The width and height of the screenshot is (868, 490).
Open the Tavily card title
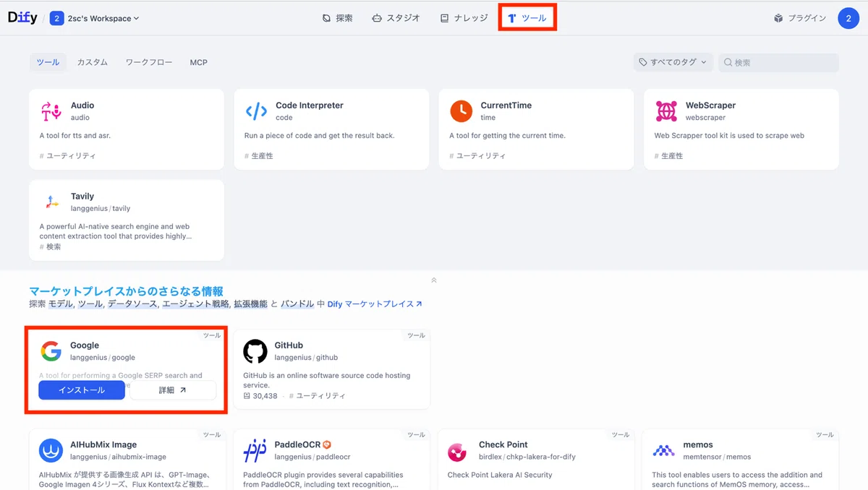[x=82, y=197]
